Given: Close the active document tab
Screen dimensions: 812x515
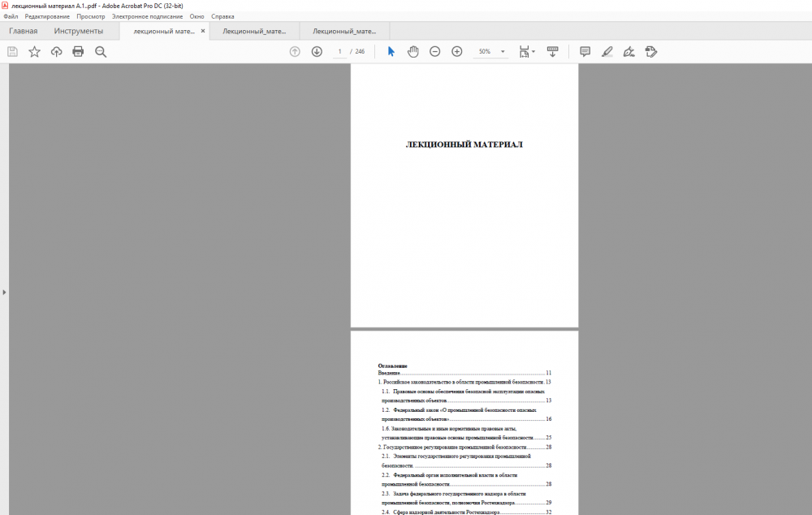Looking at the screenshot, I should coord(203,31).
